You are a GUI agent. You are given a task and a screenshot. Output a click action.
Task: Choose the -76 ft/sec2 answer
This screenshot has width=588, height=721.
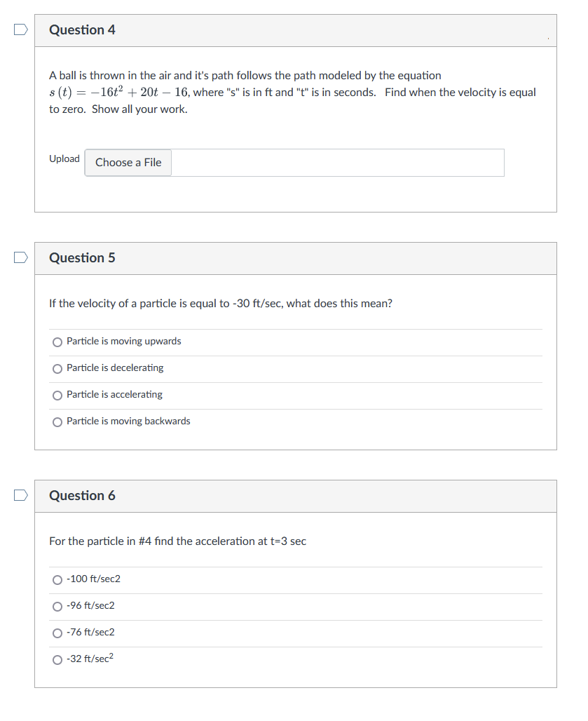pyautogui.click(x=57, y=633)
